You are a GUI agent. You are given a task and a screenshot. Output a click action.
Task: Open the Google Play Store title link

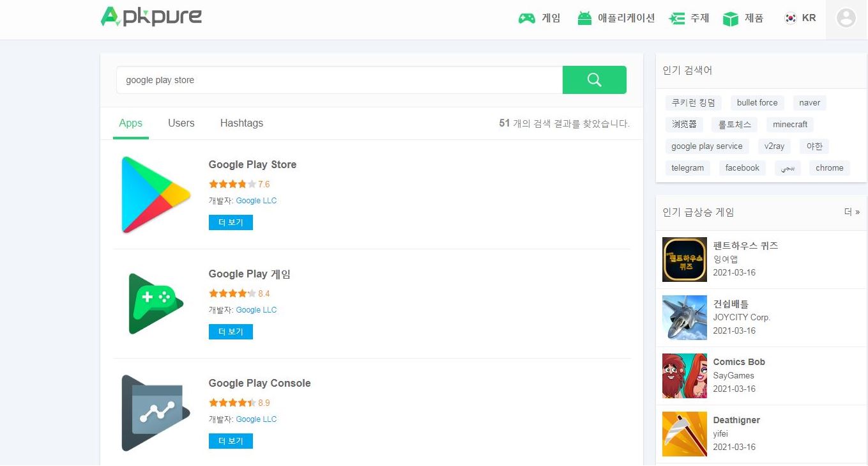252,165
